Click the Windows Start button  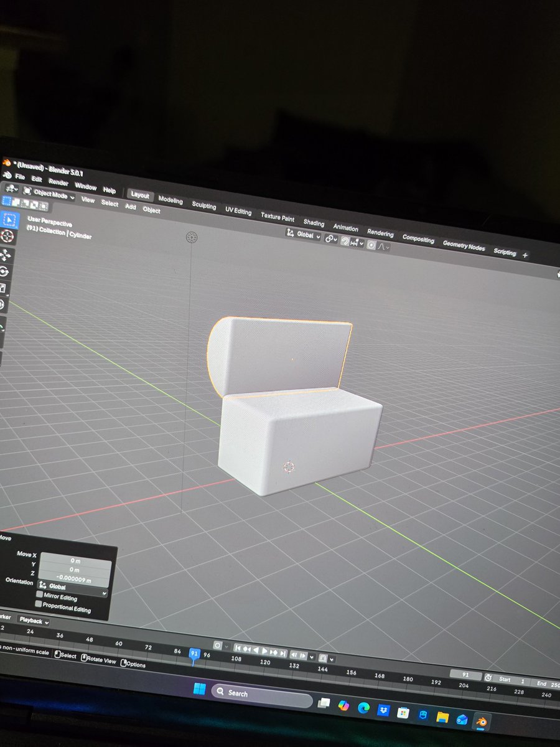[200, 689]
